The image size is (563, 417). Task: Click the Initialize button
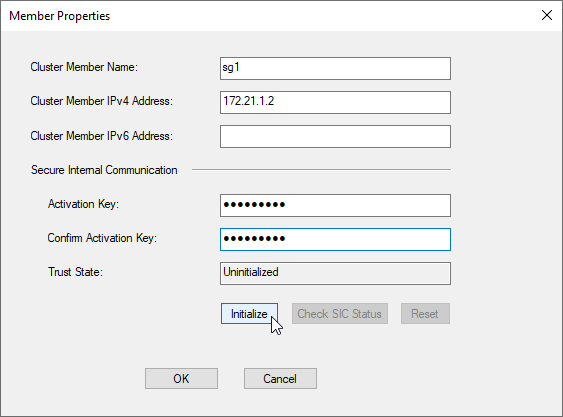[249, 314]
